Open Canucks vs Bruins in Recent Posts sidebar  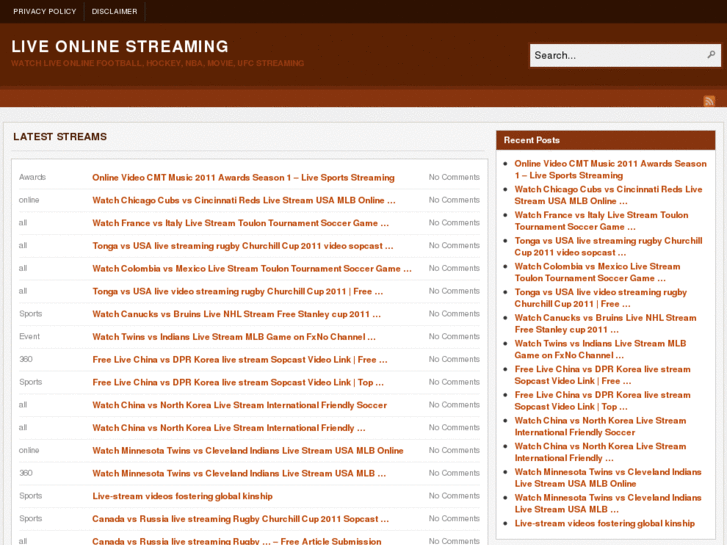pyautogui.click(x=605, y=323)
